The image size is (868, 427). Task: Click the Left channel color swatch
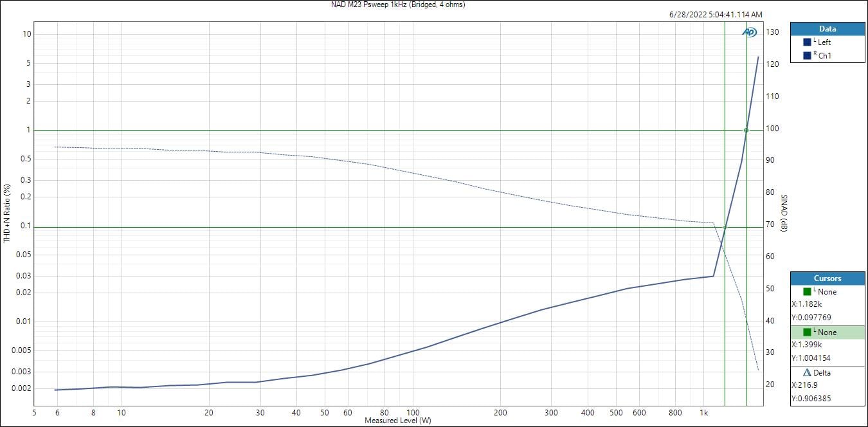click(807, 42)
